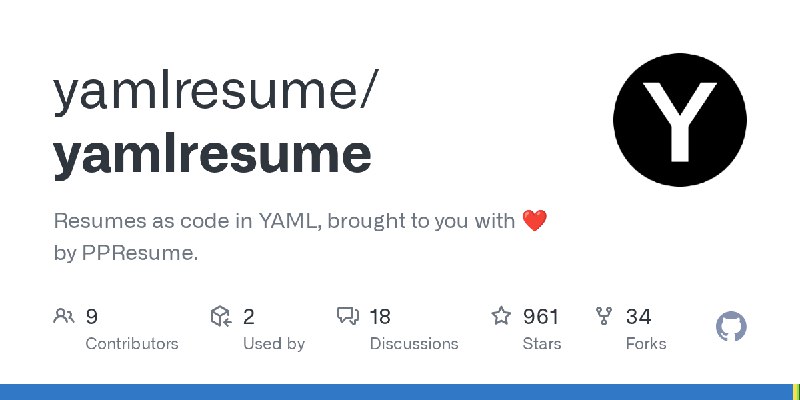Click the repository description text
Viewport: 800px width, 400px height.
click(x=287, y=222)
